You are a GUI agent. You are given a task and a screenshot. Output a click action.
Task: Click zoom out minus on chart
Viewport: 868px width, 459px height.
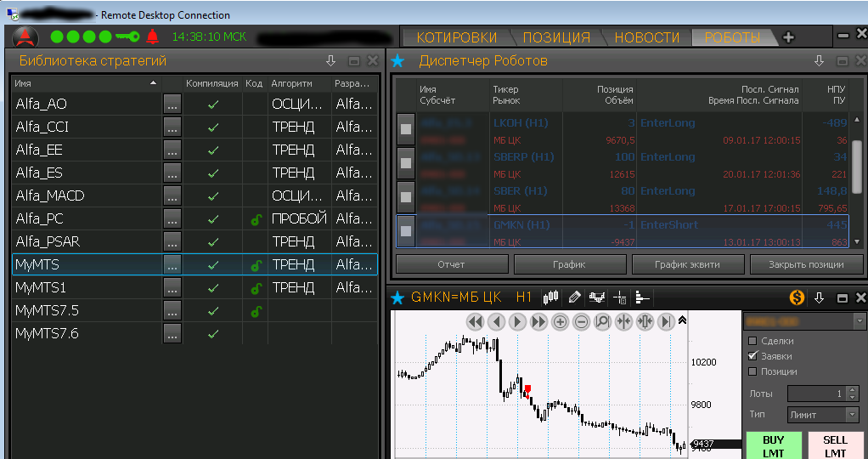click(x=582, y=322)
